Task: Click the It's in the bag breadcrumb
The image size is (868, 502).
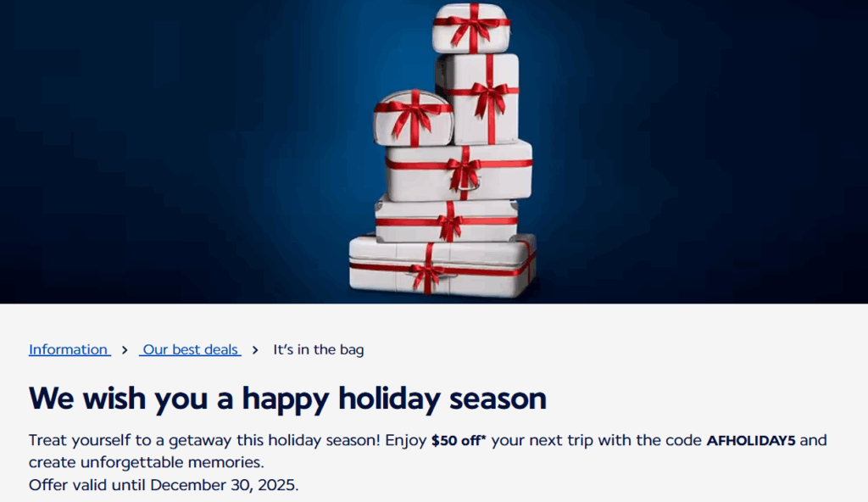Action: pyautogui.click(x=318, y=349)
